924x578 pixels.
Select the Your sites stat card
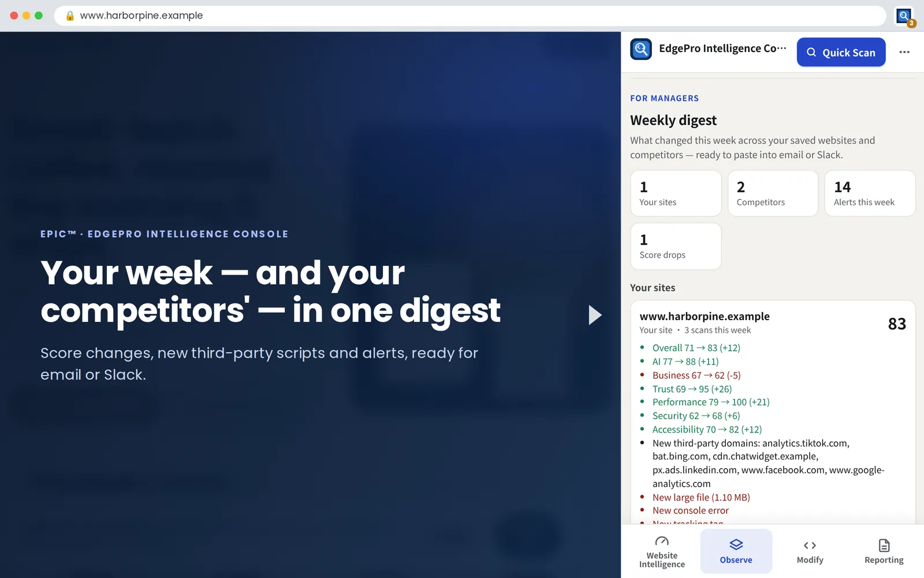(676, 193)
